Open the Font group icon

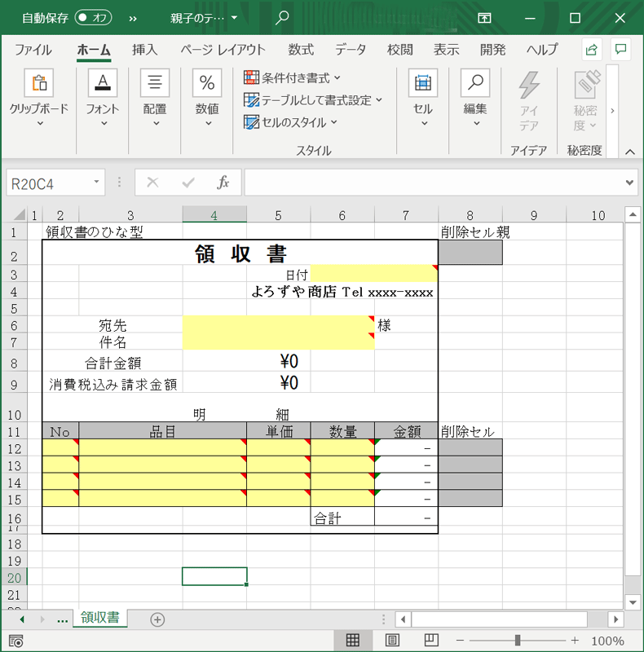(103, 83)
